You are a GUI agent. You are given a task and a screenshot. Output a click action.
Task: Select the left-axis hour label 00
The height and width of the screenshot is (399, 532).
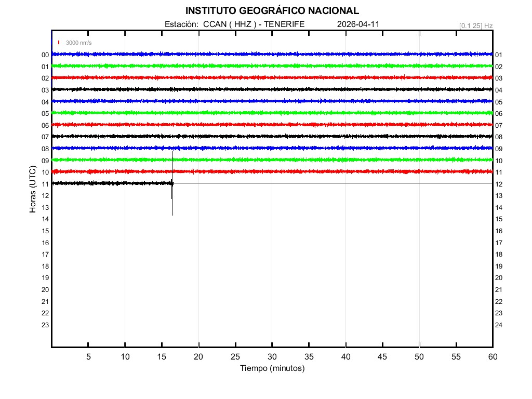point(45,55)
